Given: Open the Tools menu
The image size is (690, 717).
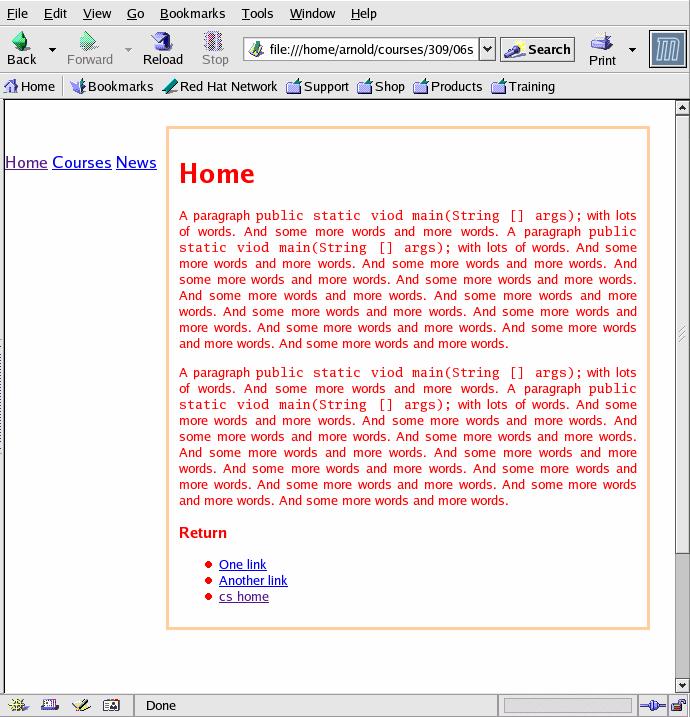Looking at the screenshot, I should 257,14.
